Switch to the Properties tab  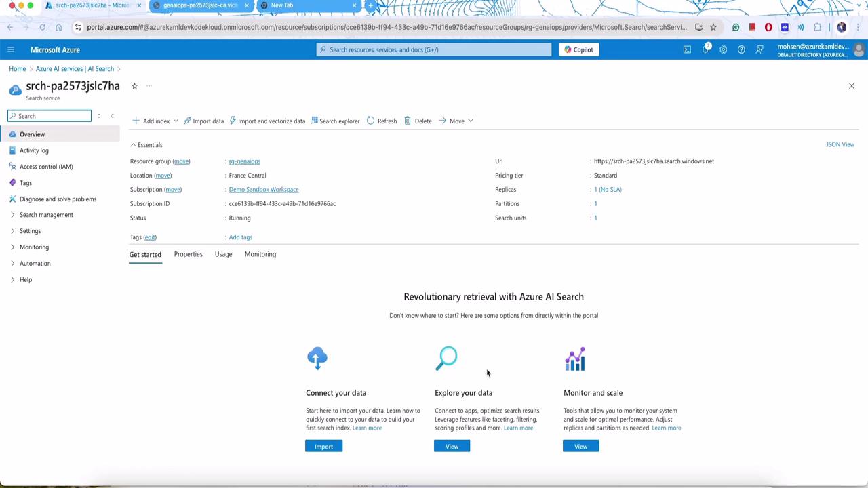pyautogui.click(x=188, y=254)
